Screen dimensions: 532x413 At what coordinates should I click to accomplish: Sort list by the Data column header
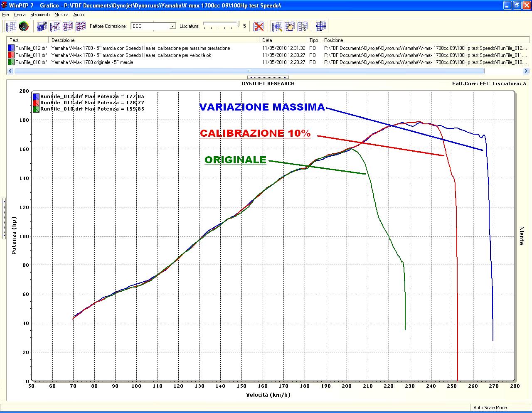coord(283,40)
